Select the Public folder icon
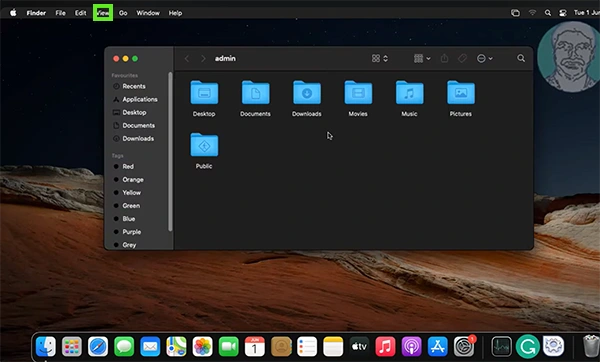The height and width of the screenshot is (362, 600). (204, 145)
